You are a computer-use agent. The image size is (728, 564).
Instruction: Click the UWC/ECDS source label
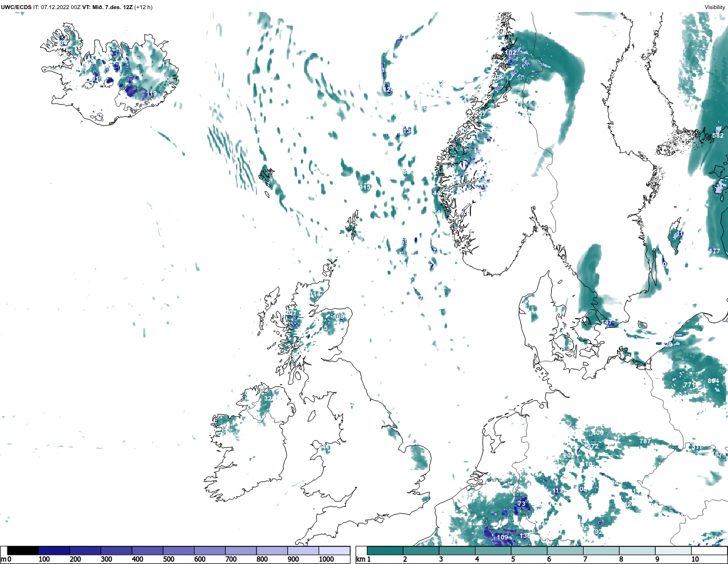click(x=16, y=7)
